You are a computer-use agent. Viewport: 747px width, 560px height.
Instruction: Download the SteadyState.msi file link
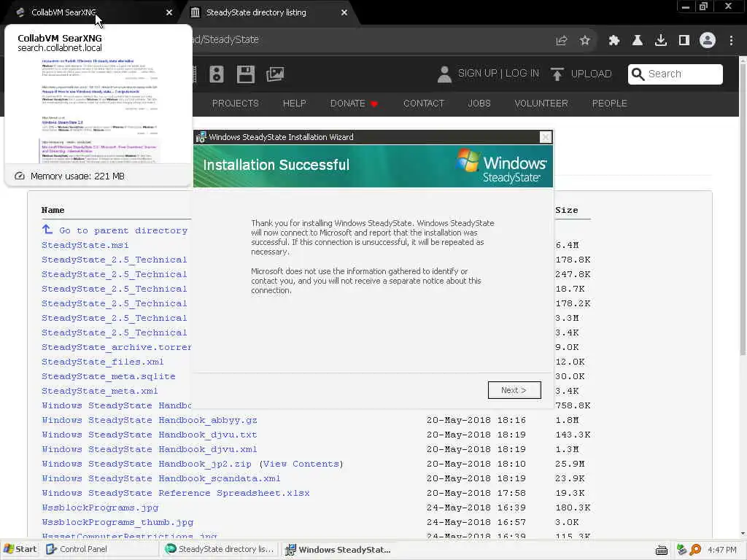coord(85,245)
